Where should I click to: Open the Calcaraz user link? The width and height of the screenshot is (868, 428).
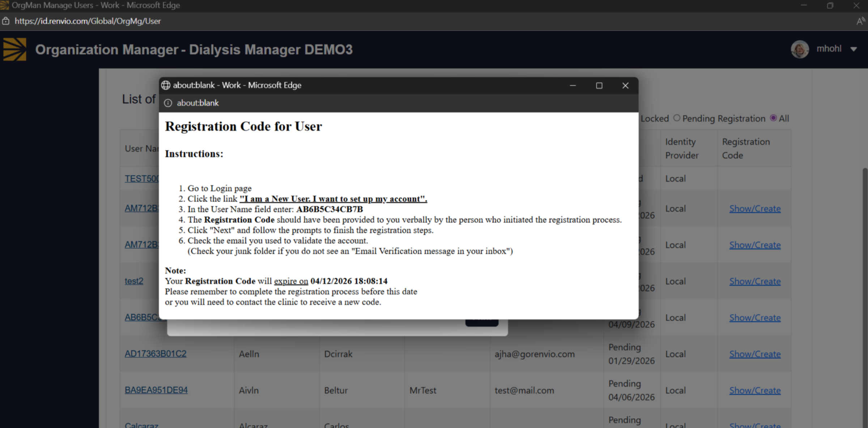tap(141, 425)
